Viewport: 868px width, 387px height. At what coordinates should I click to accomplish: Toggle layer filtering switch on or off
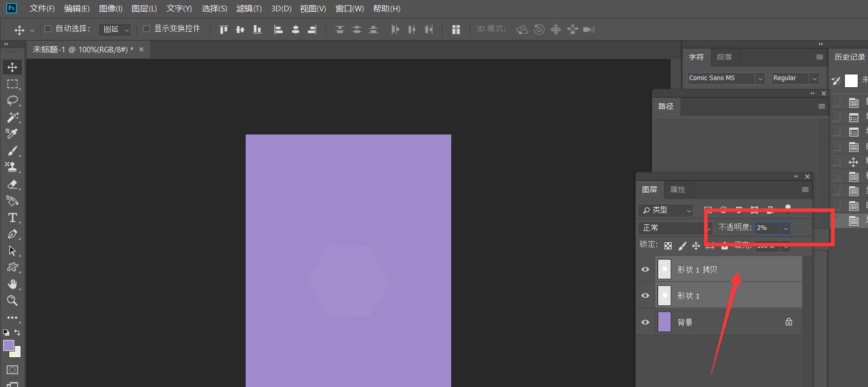(x=788, y=209)
